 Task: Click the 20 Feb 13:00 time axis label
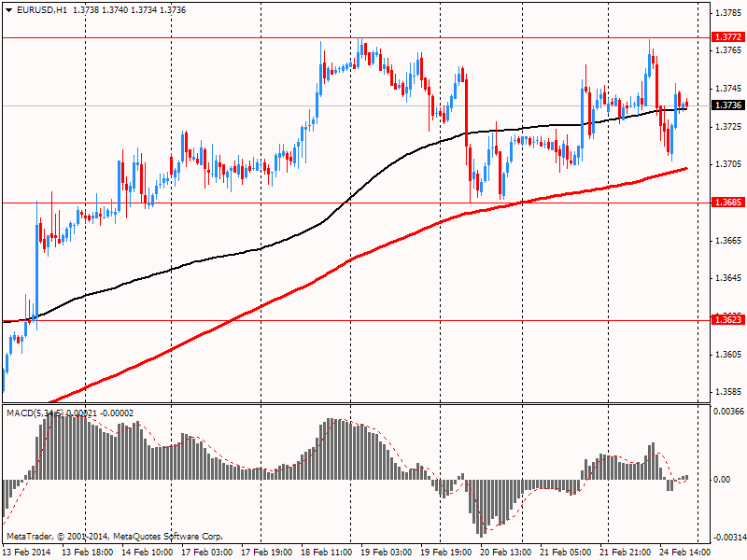pos(506,552)
